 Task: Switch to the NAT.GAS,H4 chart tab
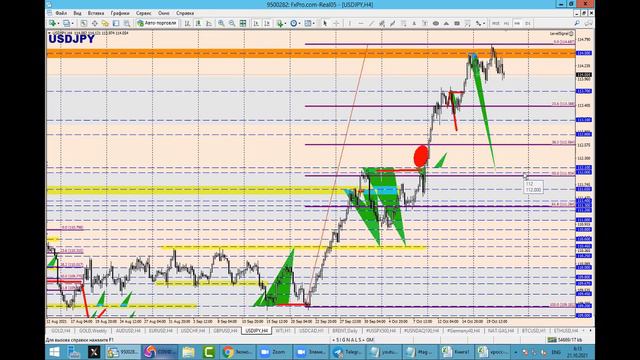[500, 331]
